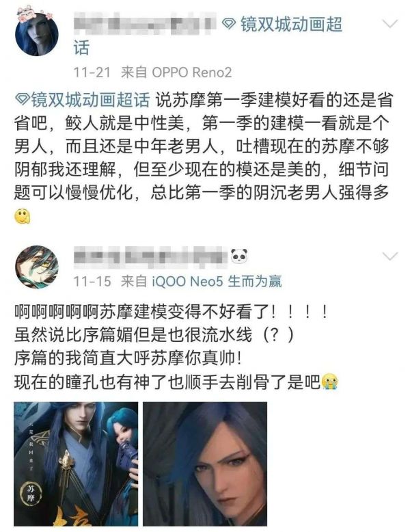
Task: Tap the crying emoji in second post
Action: coord(330,382)
